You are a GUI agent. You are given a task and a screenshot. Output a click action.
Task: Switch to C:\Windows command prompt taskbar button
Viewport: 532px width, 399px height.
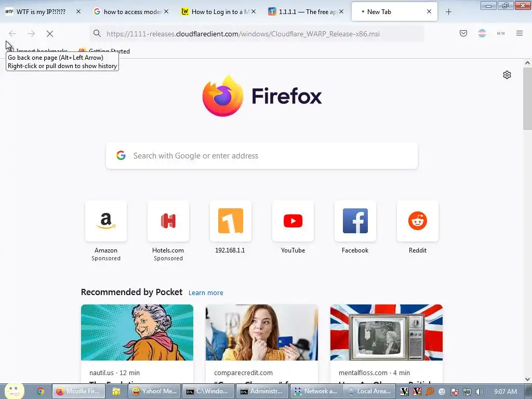pos(208,391)
